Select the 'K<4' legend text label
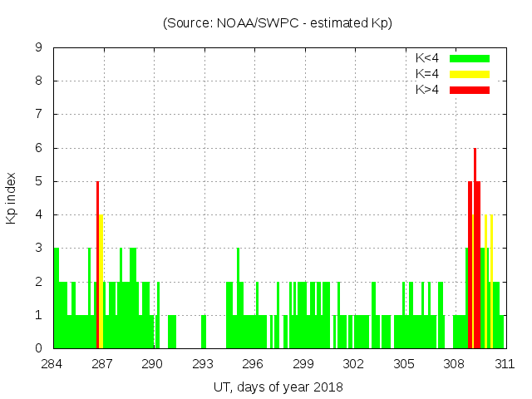 tap(427, 58)
